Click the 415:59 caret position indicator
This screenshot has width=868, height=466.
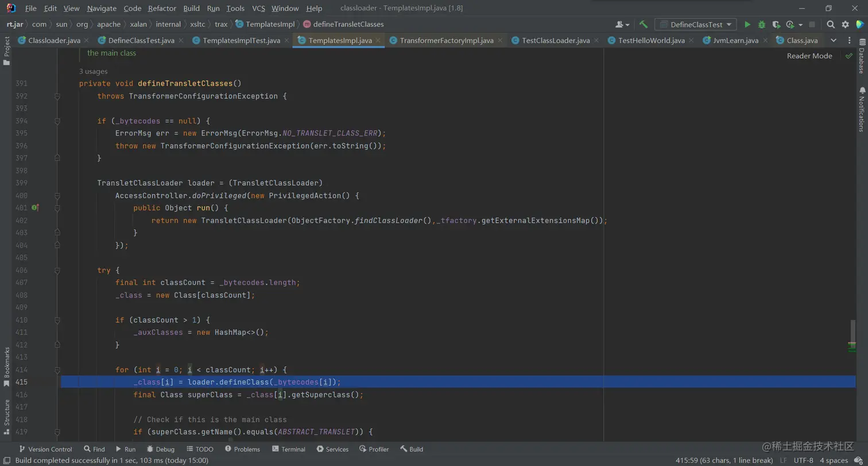pyautogui.click(x=725, y=460)
